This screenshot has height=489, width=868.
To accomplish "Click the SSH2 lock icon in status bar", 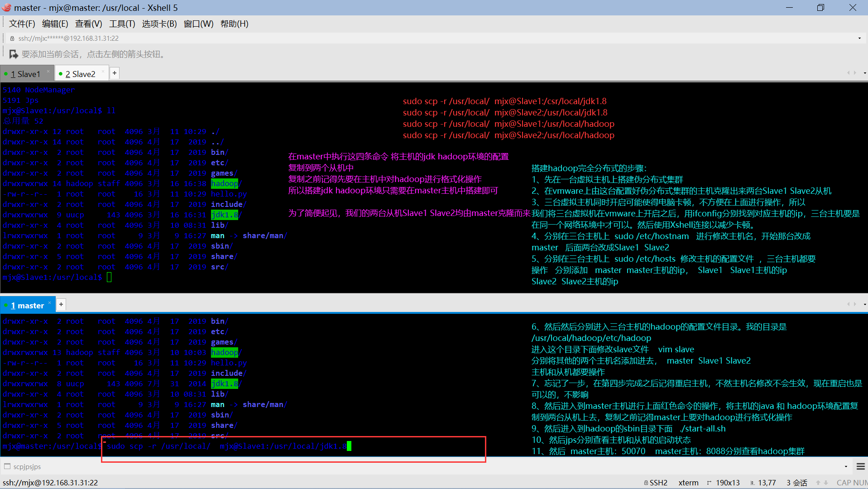I will click(647, 482).
